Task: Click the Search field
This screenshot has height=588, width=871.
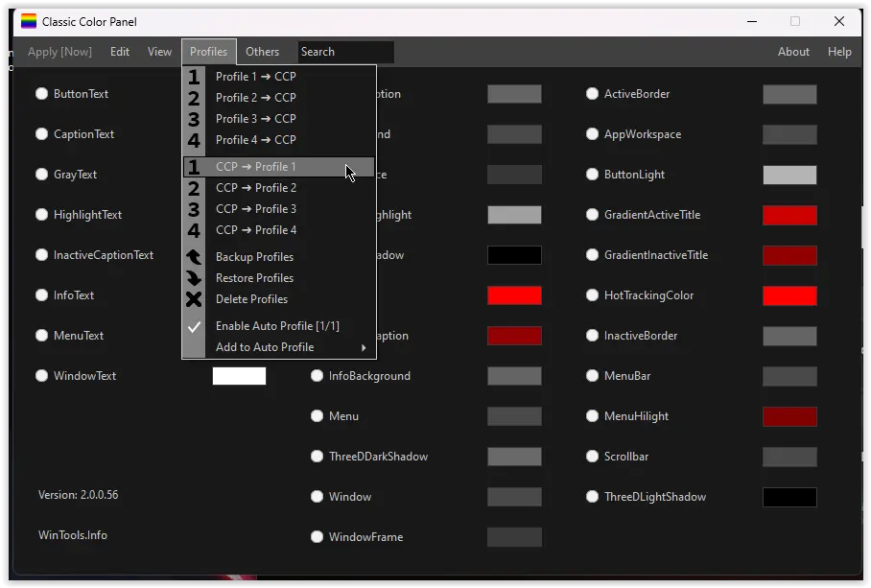Action: tap(345, 52)
